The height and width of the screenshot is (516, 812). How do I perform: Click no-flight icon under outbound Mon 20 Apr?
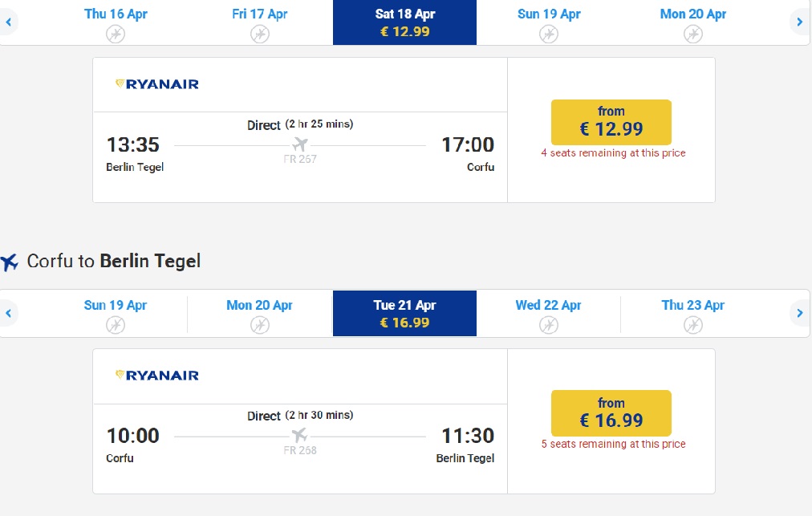coord(693,35)
